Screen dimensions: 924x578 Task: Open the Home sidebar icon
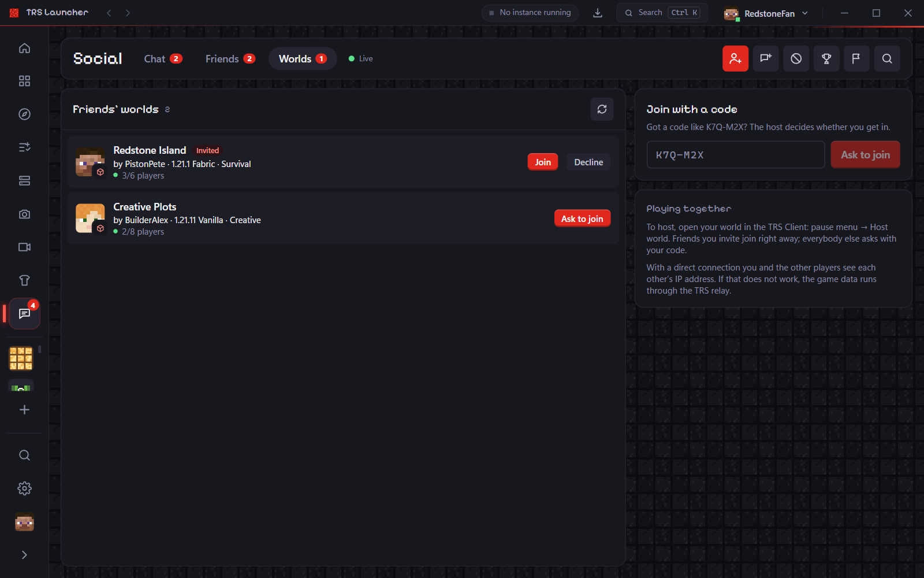coord(24,48)
